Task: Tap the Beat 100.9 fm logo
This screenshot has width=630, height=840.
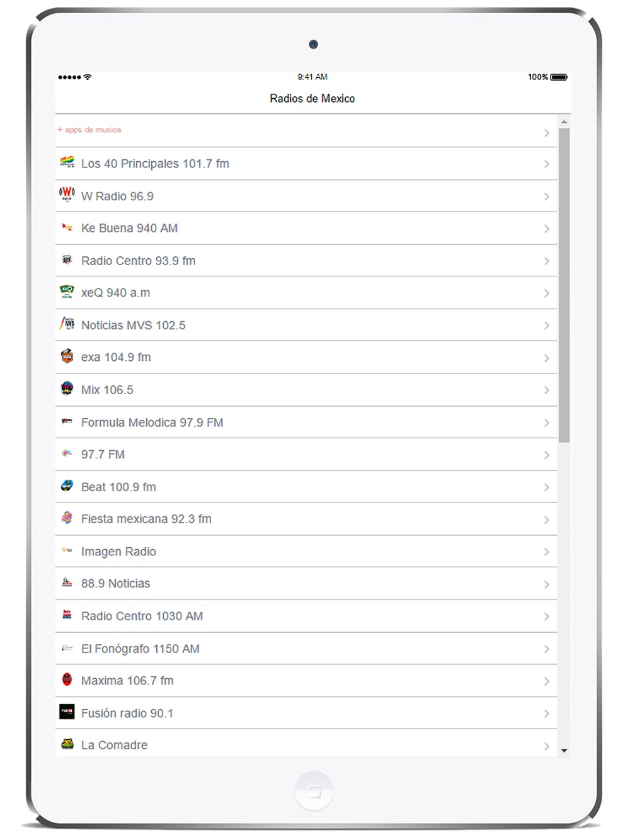Action: point(67,485)
